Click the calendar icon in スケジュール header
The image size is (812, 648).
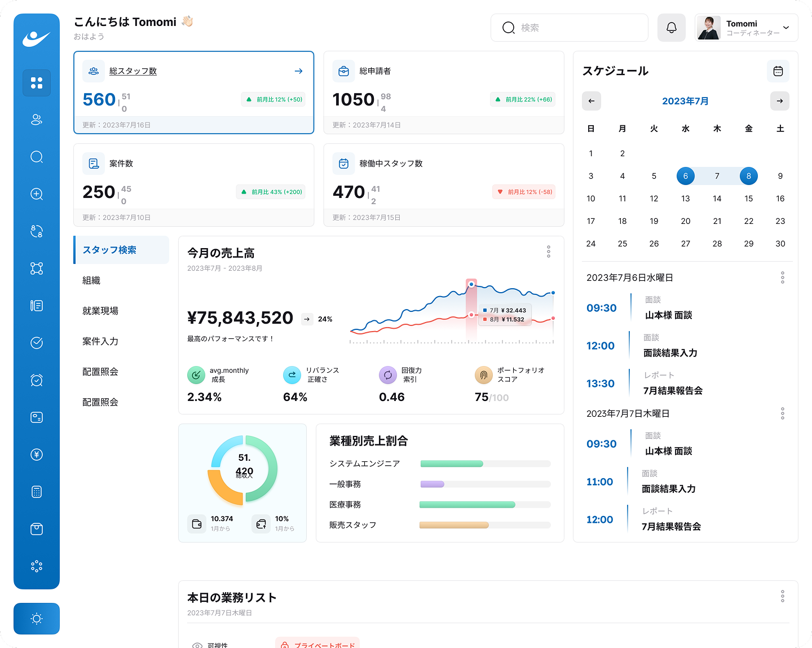(x=778, y=71)
